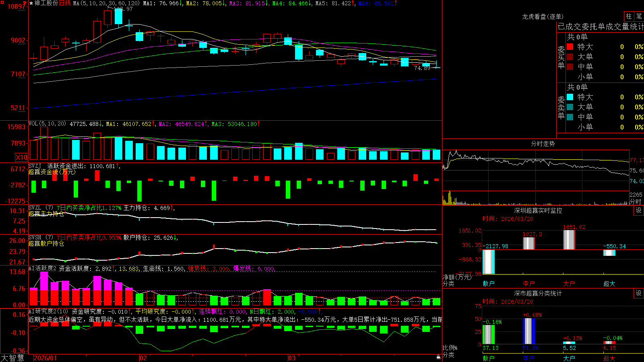
Task: Open VOL(5,10,20) indicator parameters
Action: click(47, 124)
